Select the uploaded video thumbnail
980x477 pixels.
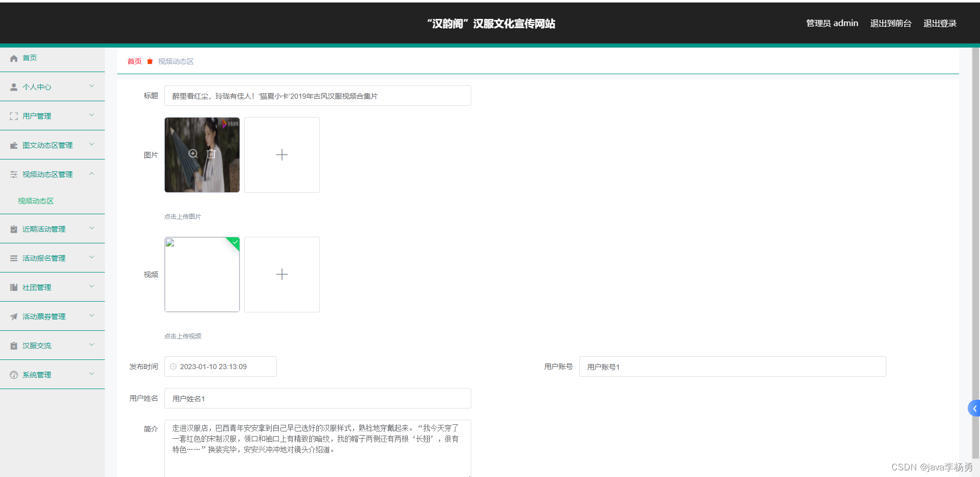pos(202,275)
